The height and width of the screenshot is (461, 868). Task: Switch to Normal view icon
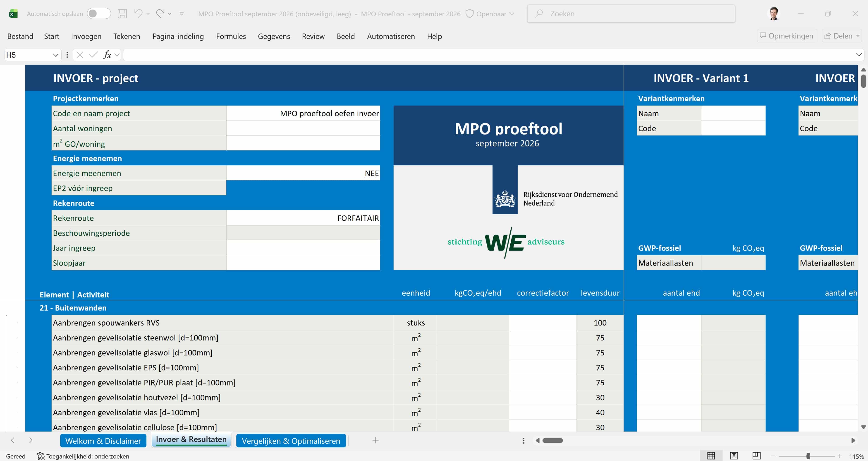point(711,456)
